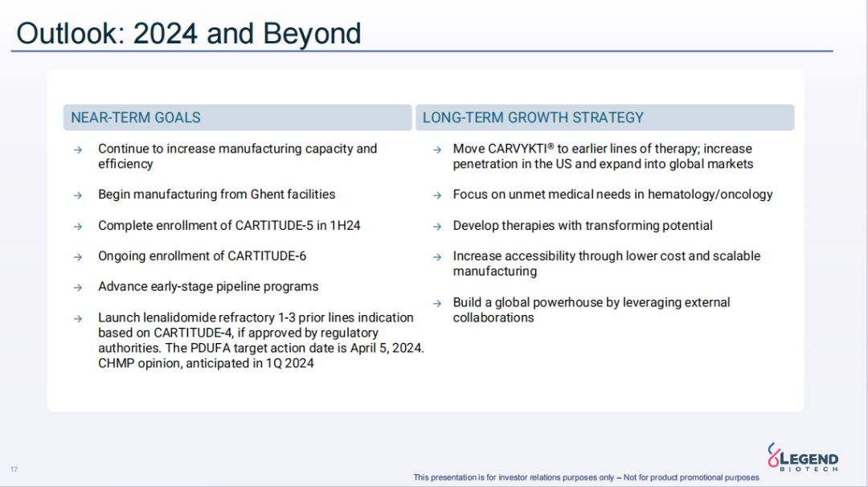Click 'Launch lenalidomide refractory' bullet paragraph
Image resolution: width=868 pixels, height=487 pixels.
(x=261, y=341)
